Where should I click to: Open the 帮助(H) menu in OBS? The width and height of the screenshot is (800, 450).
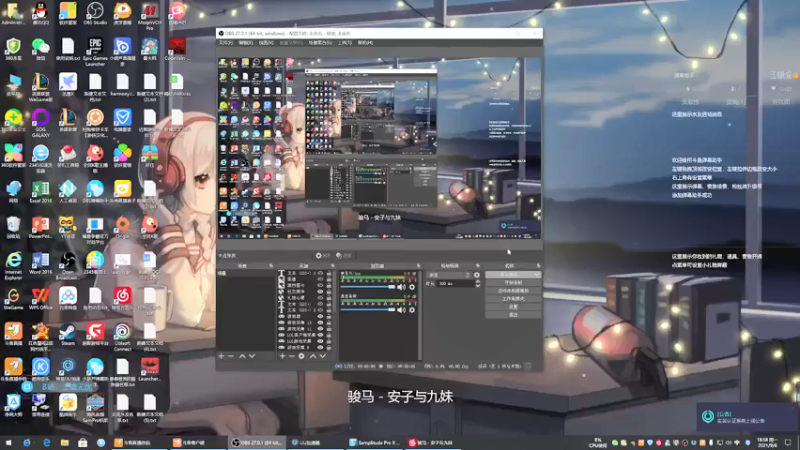coord(365,43)
